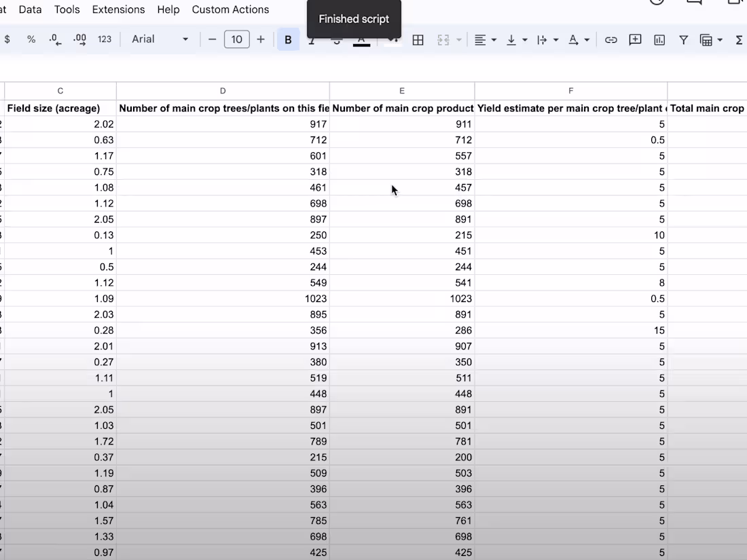This screenshot has width=747, height=560.
Task: Insert a comment on the cell
Action: 635,39
